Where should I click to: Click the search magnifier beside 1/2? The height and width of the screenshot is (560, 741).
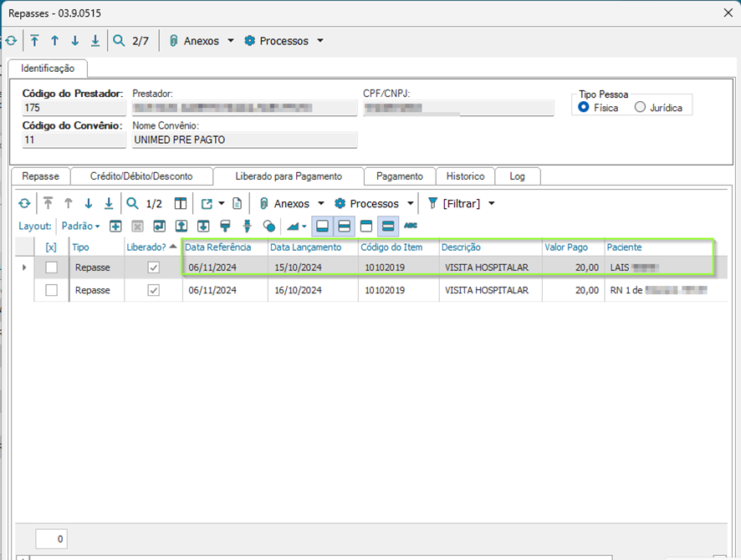tap(132, 203)
